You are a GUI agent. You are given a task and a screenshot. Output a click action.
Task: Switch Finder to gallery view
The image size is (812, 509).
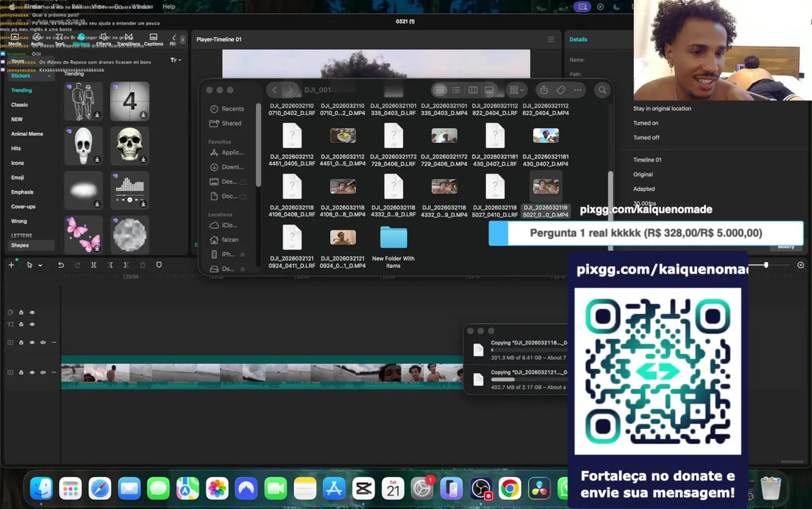489,90
